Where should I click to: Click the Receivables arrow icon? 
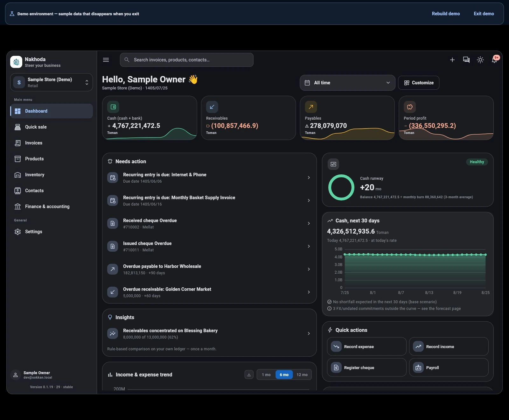click(212, 107)
